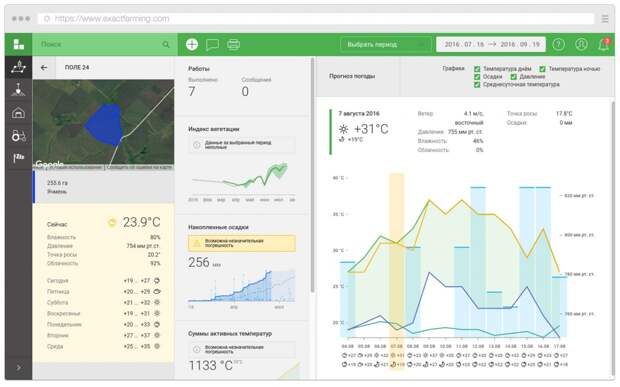This screenshot has width=620, height=387.
Task: Open the chat messages icon
Action: [212, 45]
